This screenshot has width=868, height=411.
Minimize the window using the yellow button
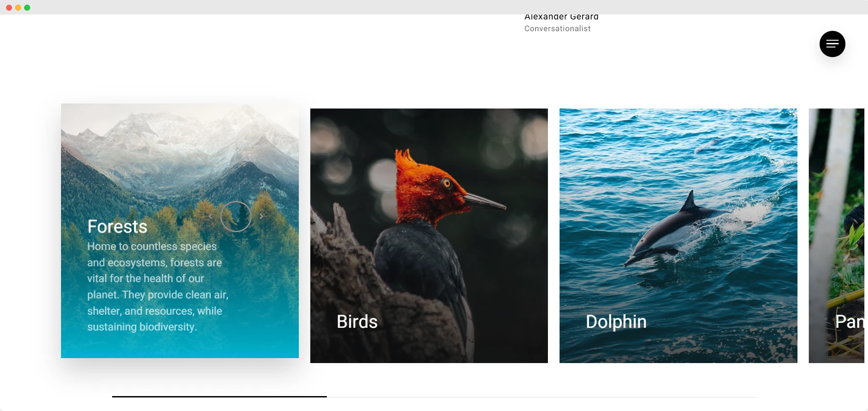point(18,8)
